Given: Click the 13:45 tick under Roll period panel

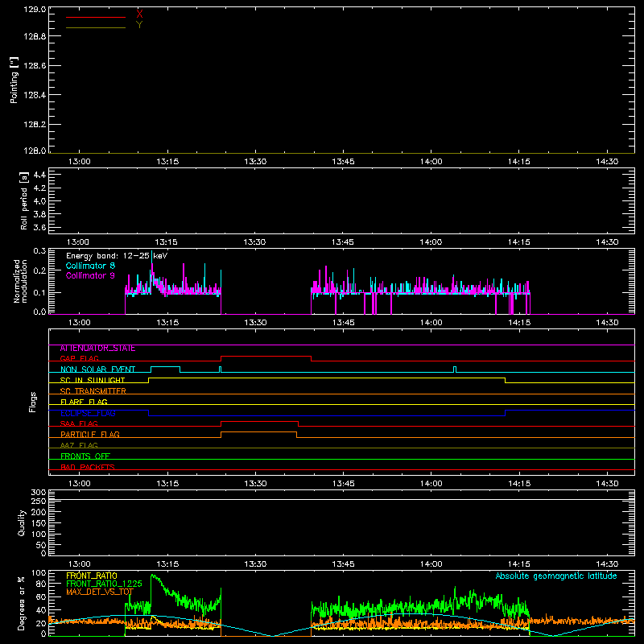Looking at the screenshot, I should tap(343, 242).
